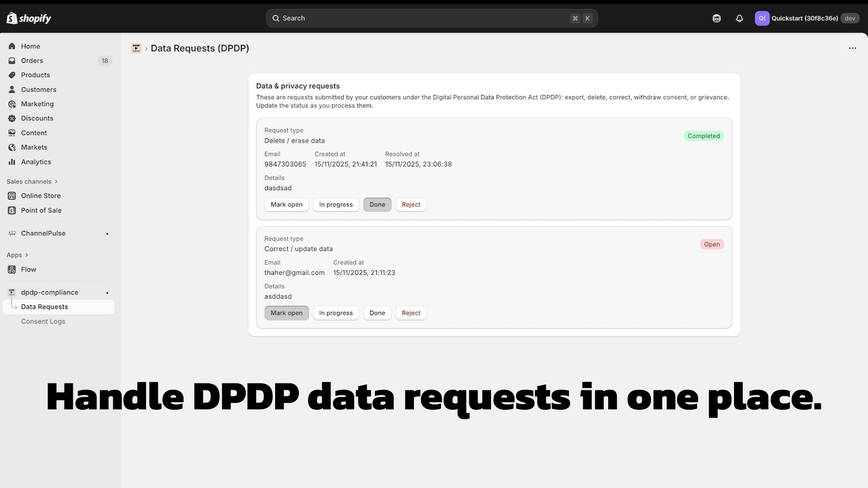Viewport: 868px width, 488px height.
Task: Mark the delete request as In progress
Action: coord(335,204)
